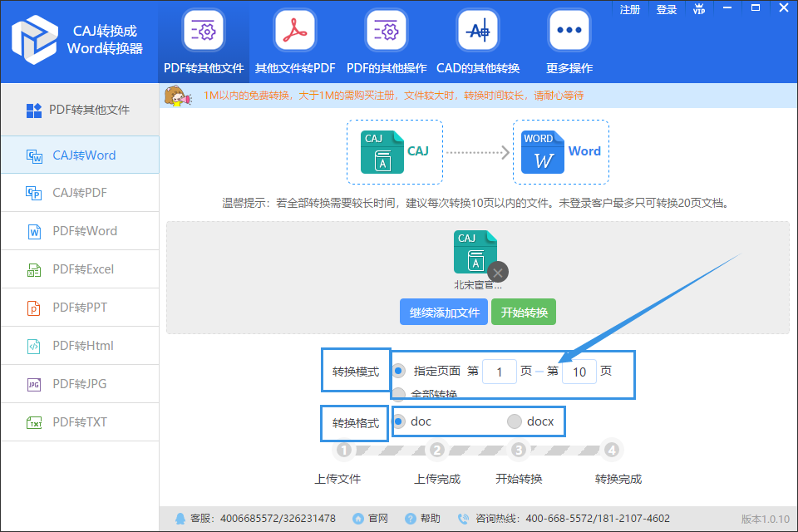Select PDF转Excel in the sidebar
This screenshot has width=798, height=532.
point(80,269)
